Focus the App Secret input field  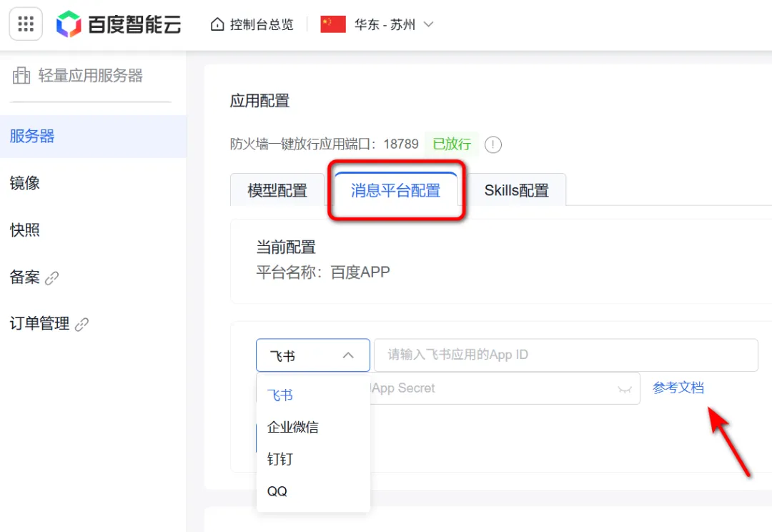(505, 388)
